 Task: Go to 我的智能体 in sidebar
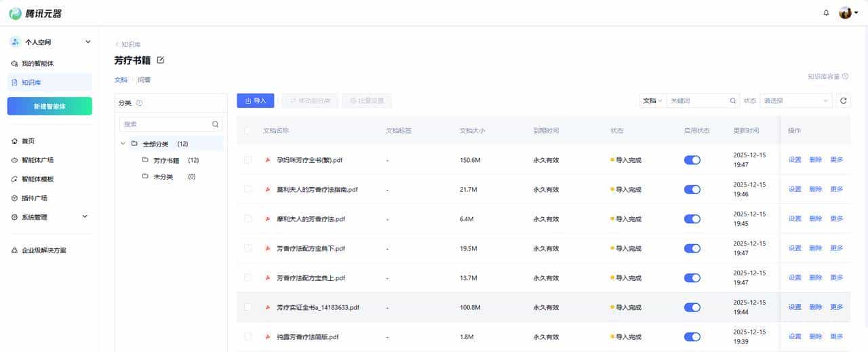pos(50,63)
